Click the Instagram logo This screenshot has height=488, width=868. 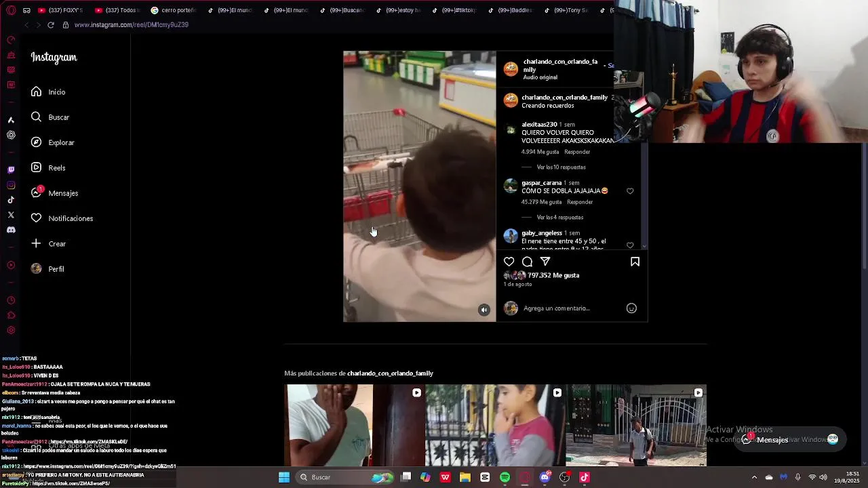(54, 58)
